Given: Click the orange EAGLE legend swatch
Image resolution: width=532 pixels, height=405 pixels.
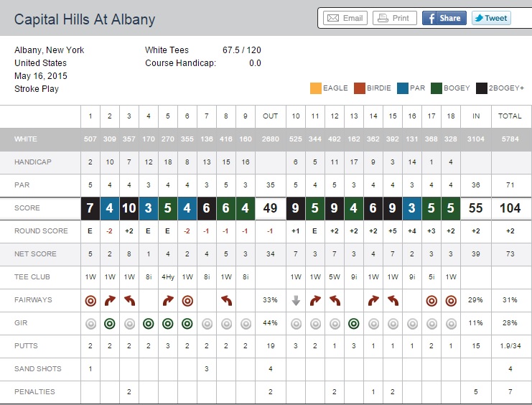Looking at the screenshot, I should (x=316, y=88).
